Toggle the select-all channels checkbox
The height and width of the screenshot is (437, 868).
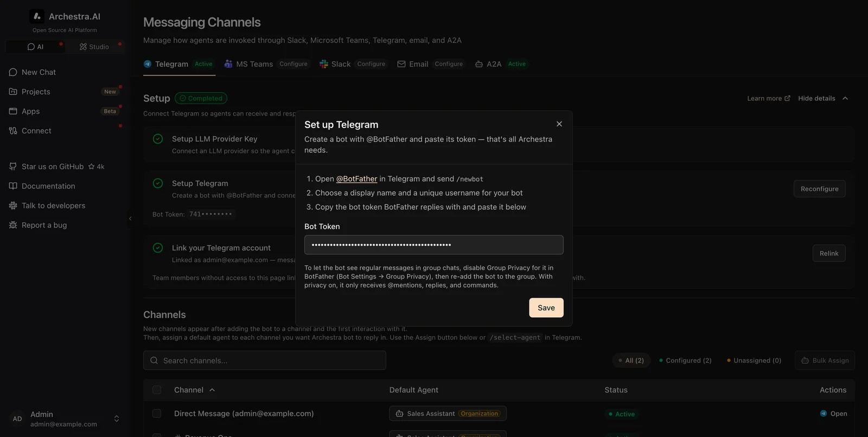pyautogui.click(x=157, y=390)
